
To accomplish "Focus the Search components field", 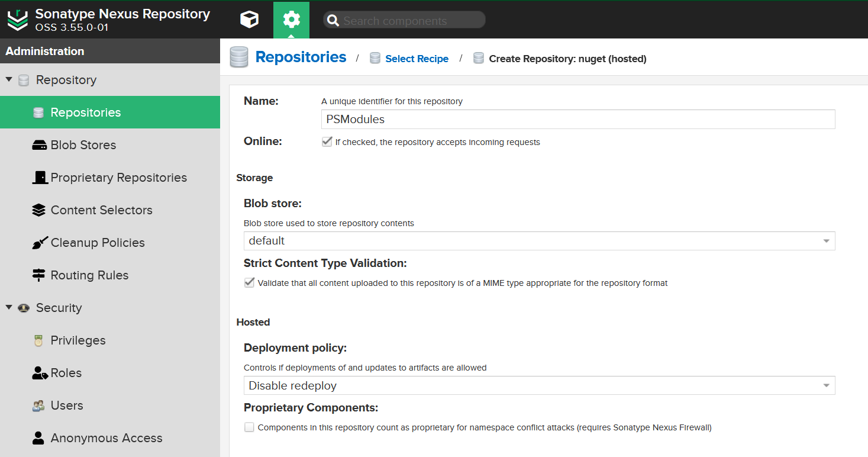I will point(404,21).
